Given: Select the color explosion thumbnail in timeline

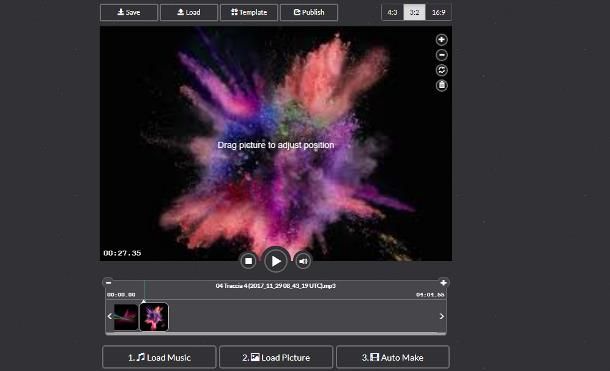Looking at the screenshot, I should click(x=154, y=317).
